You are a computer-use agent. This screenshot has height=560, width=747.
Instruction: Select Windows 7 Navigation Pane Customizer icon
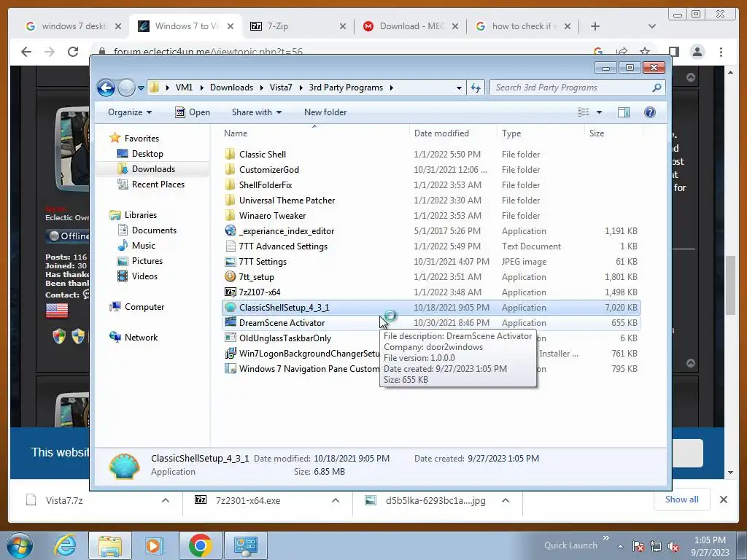(x=230, y=368)
